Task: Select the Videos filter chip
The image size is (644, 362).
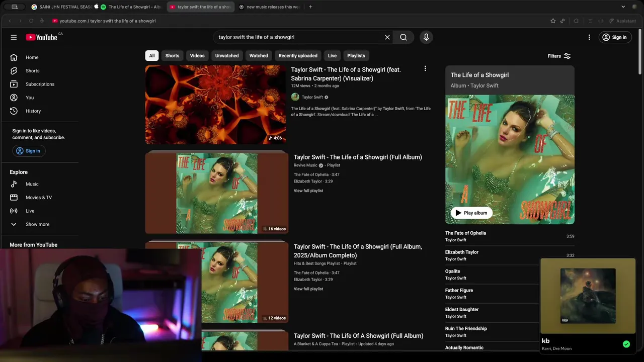Action: pos(197,56)
